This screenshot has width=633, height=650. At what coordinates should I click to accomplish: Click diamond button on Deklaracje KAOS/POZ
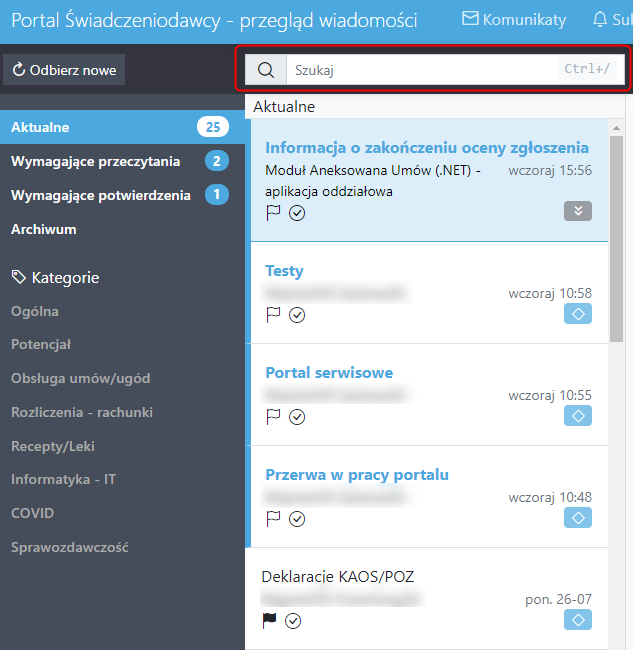point(577,620)
